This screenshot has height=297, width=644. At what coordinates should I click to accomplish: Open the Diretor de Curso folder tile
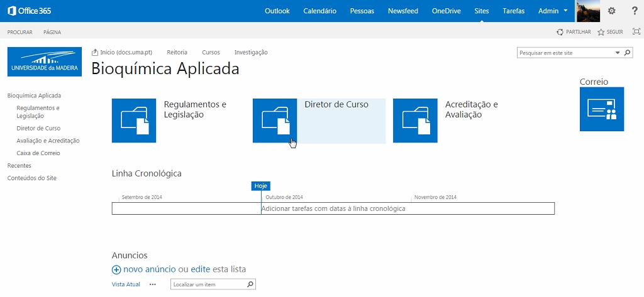[275, 121]
